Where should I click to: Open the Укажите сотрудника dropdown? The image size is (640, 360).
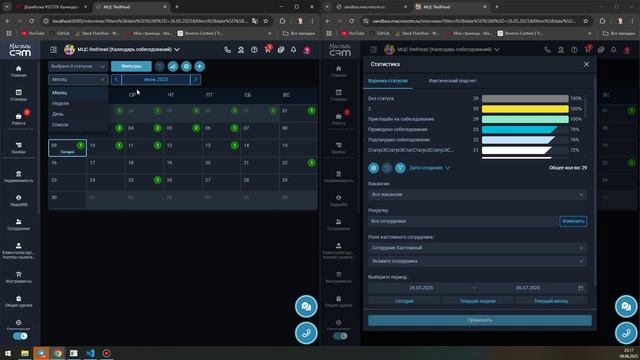478,261
